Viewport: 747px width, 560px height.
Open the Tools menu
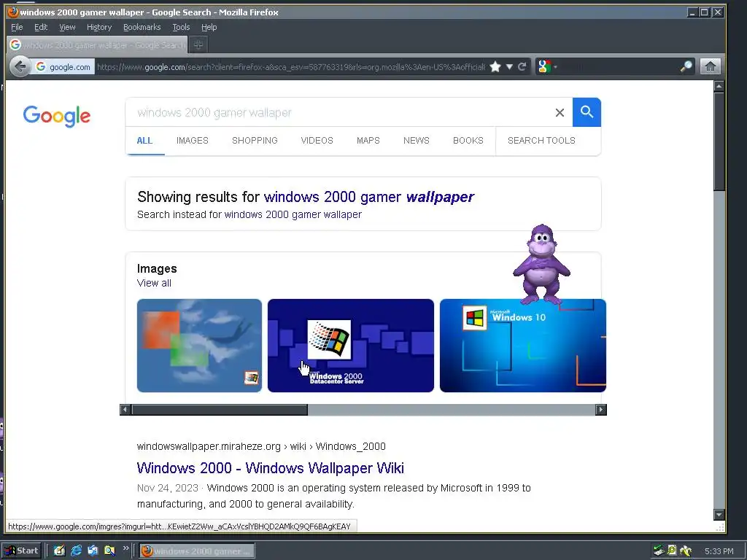click(181, 27)
